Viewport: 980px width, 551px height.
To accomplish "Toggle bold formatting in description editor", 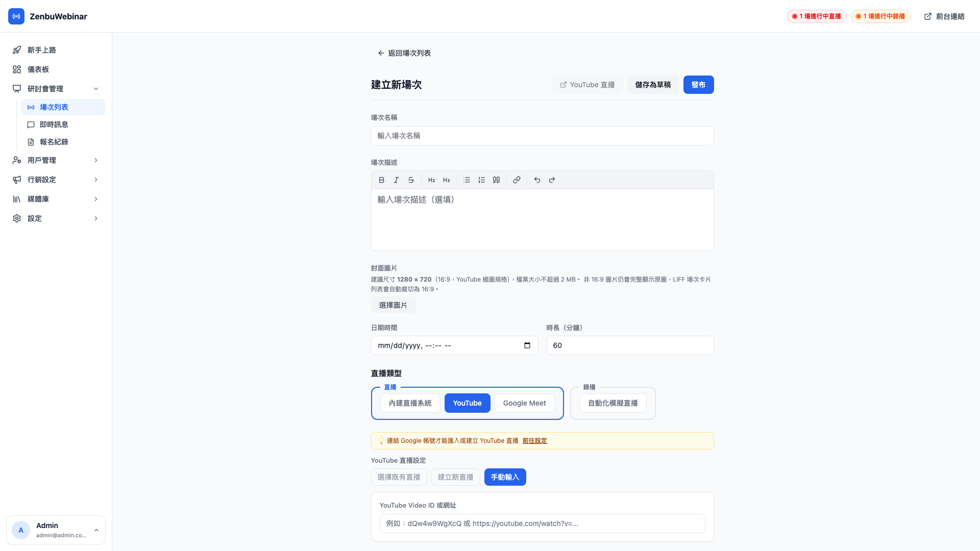I will (x=381, y=180).
